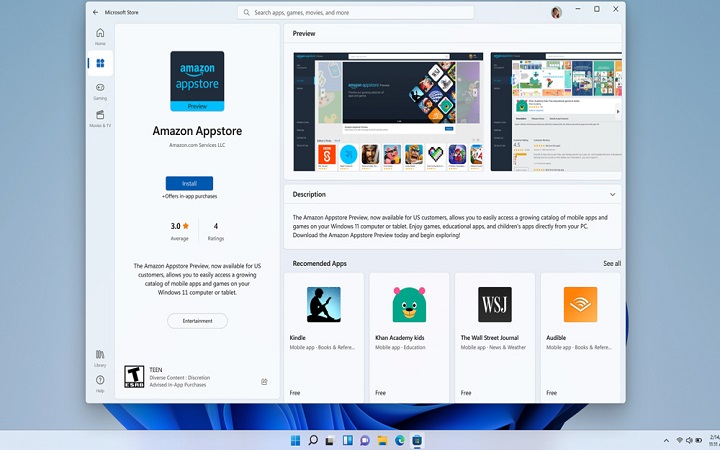Select the Apps sidebar icon
Viewport: 720px width, 450px height.
(x=100, y=63)
